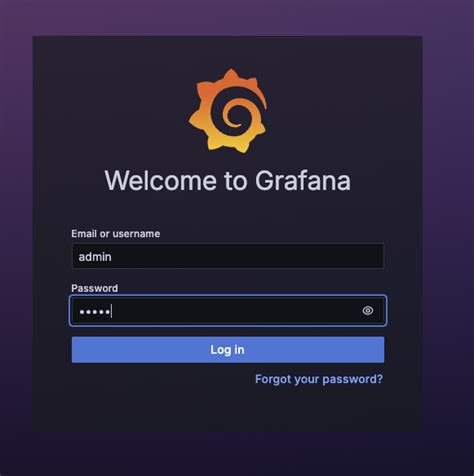Click the empty right side of the username field
This screenshot has height=476, width=474.
coord(300,256)
